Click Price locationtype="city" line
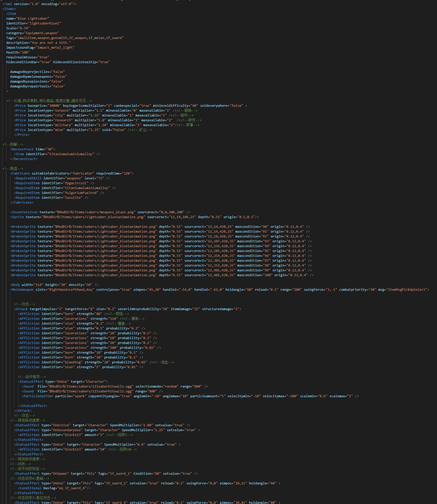Viewport: 437px width, 504px height. (104, 115)
